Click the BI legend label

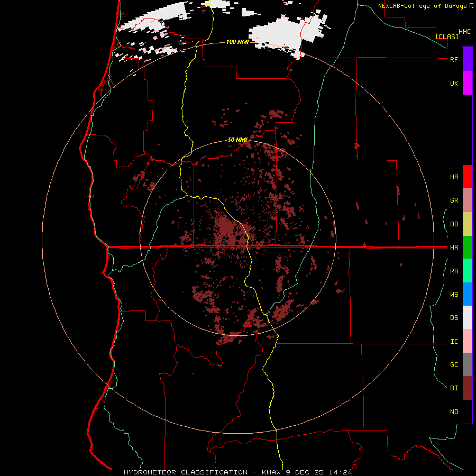(x=454, y=388)
